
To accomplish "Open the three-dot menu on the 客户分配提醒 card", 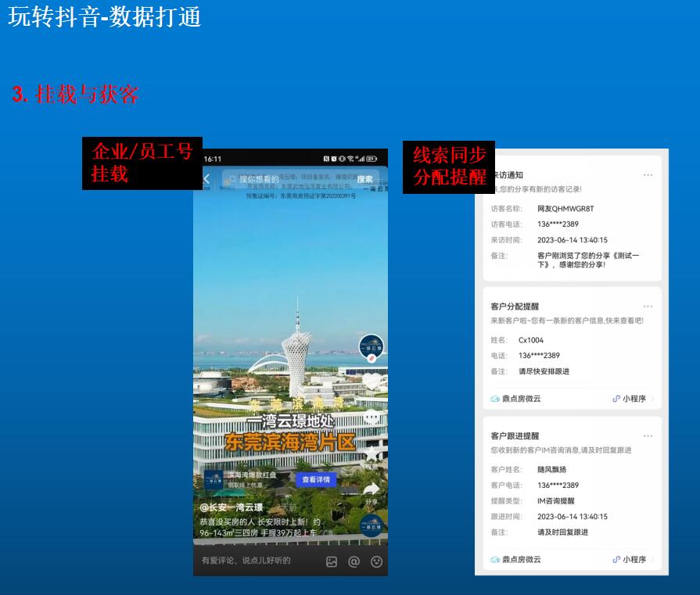I will pyautogui.click(x=648, y=306).
